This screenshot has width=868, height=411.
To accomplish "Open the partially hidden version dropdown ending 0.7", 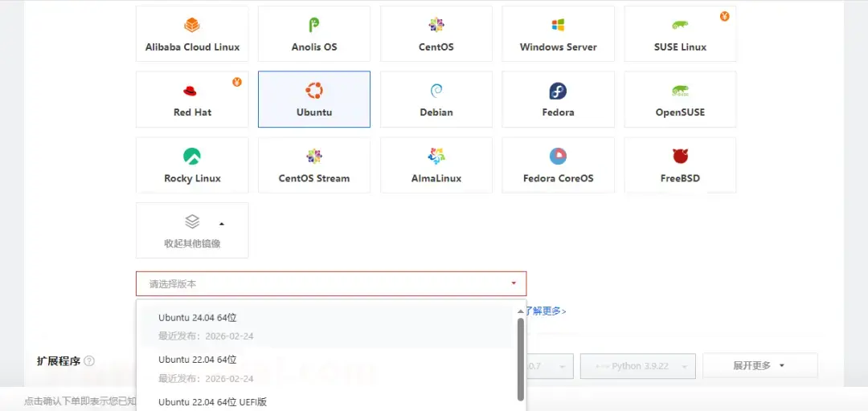I will pos(550,366).
